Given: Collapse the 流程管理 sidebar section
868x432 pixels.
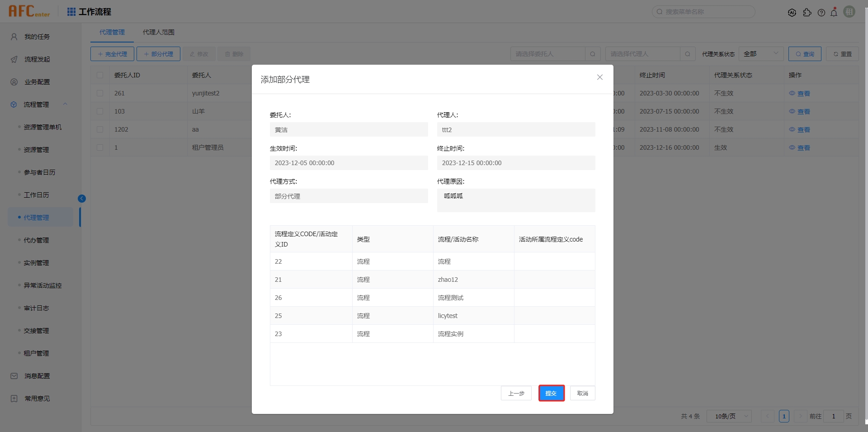Looking at the screenshot, I should (65, 104).
